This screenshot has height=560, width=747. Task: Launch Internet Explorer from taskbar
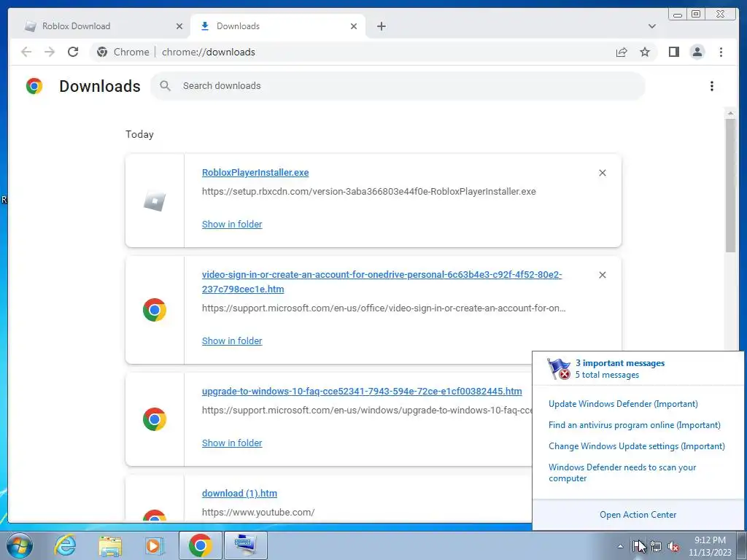[x=65, y=545]
